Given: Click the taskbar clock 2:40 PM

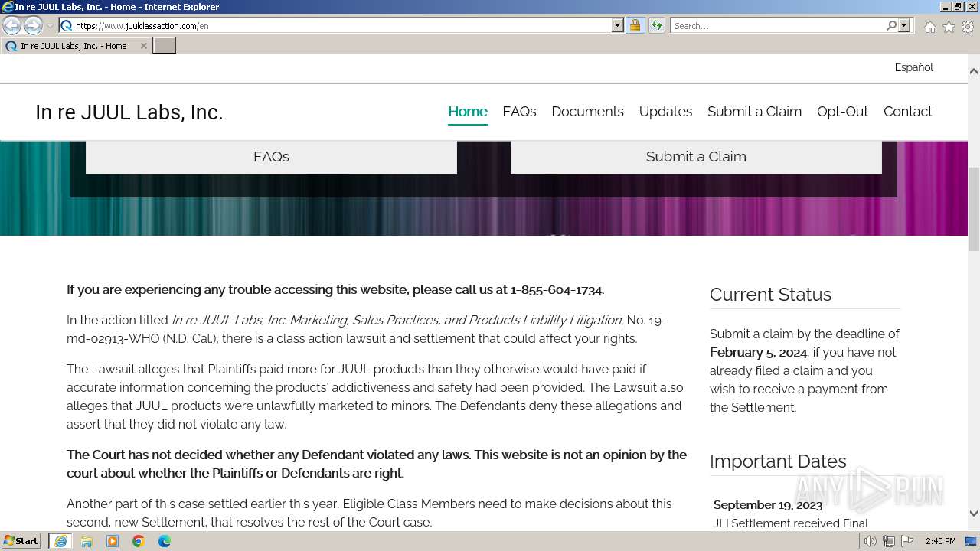Looking at the screenshot, I should [940, 541].
